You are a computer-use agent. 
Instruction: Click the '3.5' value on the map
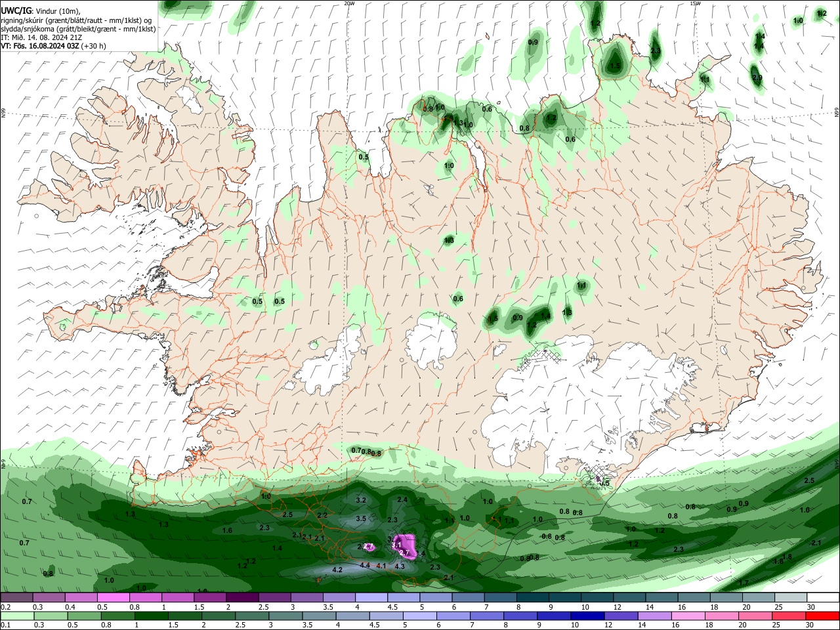tap(361, 518)
